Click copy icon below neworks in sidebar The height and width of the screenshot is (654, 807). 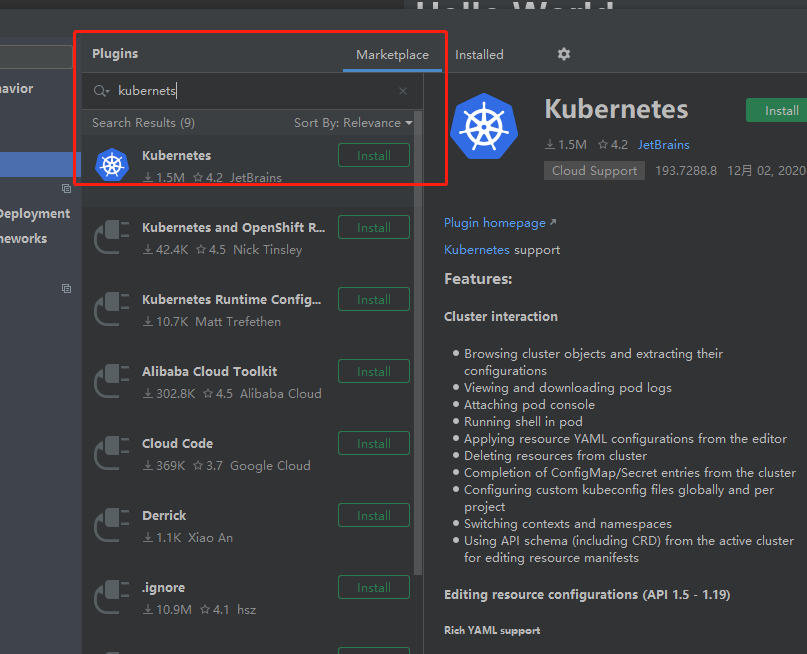[66, 288]
